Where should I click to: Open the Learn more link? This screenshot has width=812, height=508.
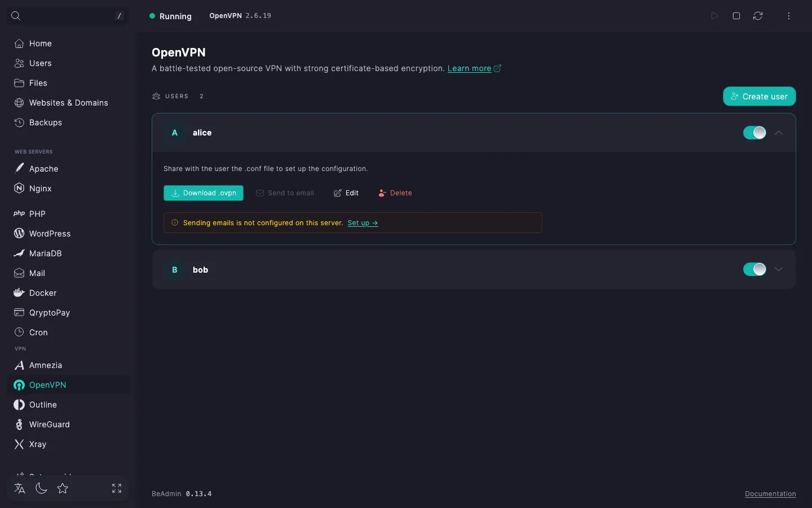coord(474,68)
